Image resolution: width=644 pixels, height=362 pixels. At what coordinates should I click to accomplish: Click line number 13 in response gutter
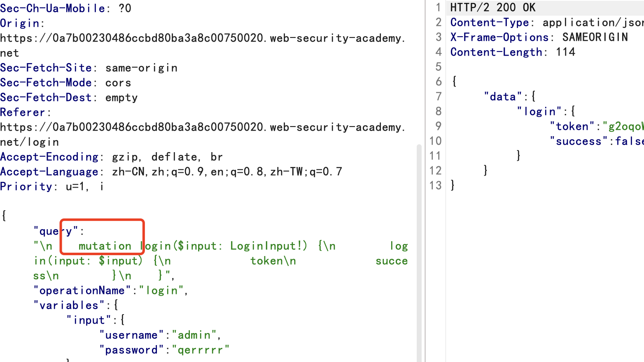click(x=435, y=186)
